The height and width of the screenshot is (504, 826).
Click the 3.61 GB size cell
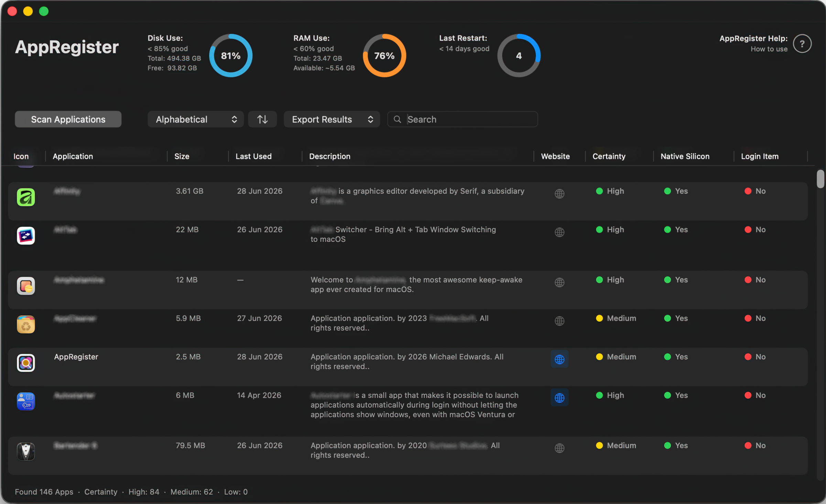pyautogui.click(x=189, y=191)
